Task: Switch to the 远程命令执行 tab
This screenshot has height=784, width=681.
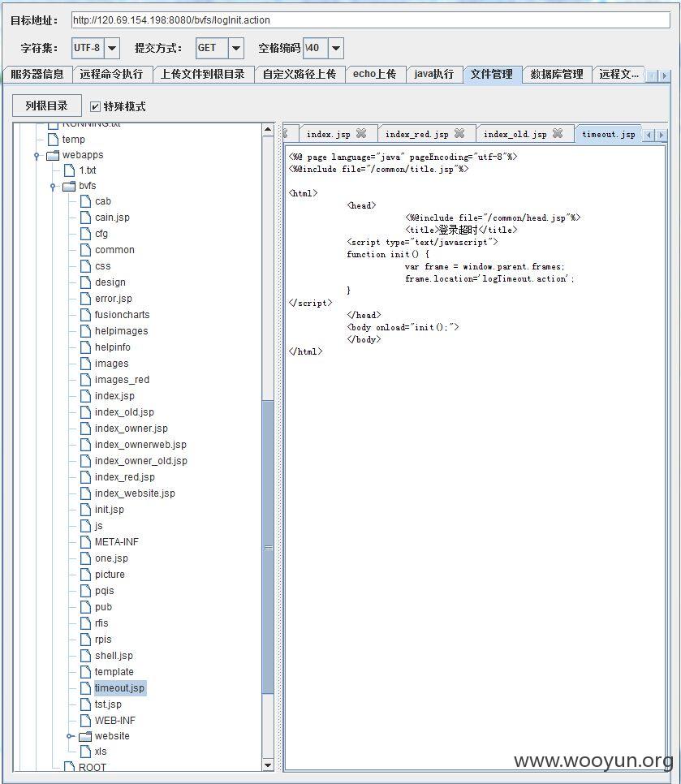Action: click(x=111, y=75)
